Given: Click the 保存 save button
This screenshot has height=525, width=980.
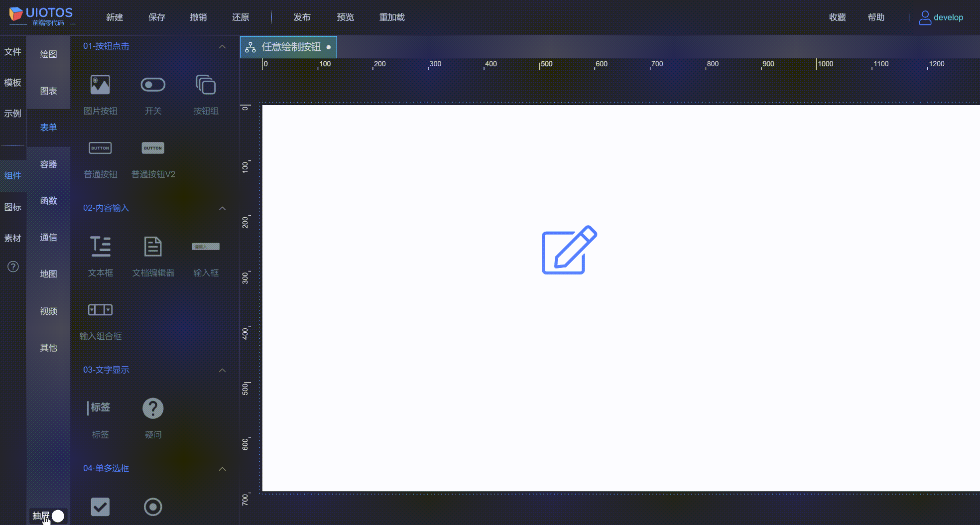Looking at the screenshot, I should [156, 16].
